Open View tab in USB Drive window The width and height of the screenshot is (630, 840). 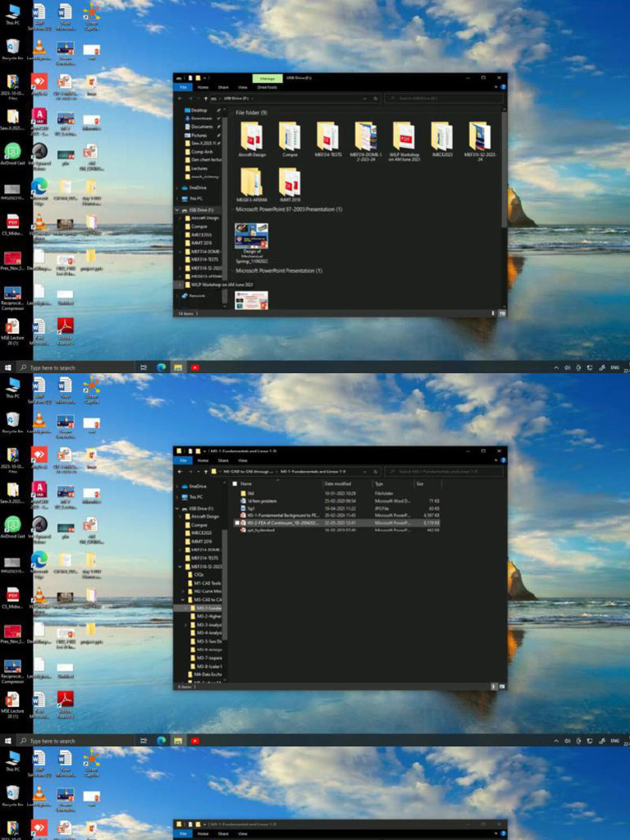(x=243, y=87)
